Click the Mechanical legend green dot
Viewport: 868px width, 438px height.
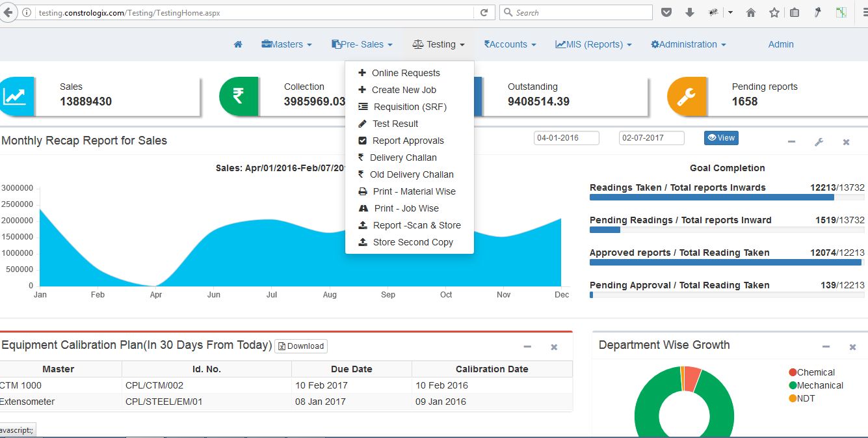pos(793,385)
